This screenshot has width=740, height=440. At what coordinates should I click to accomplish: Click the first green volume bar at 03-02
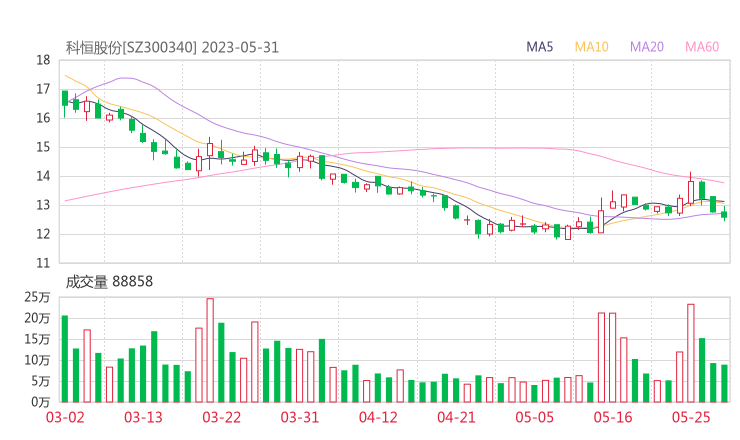[x=65, y=359]
